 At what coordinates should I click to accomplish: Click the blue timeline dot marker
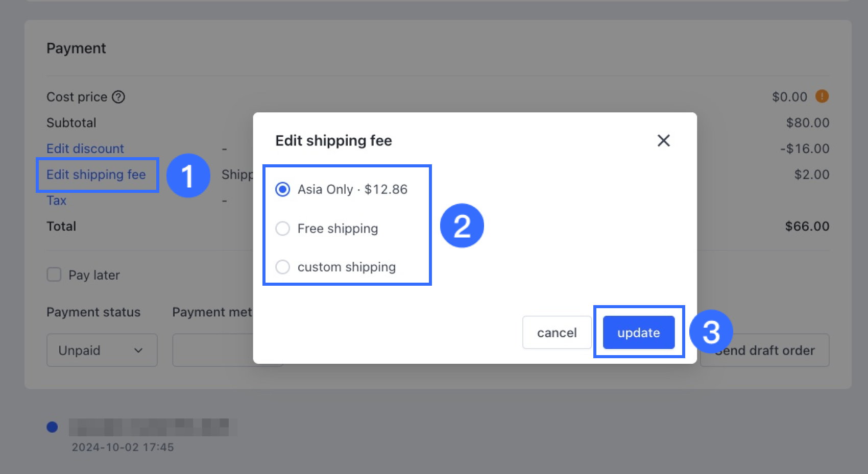tap(52, 427)
